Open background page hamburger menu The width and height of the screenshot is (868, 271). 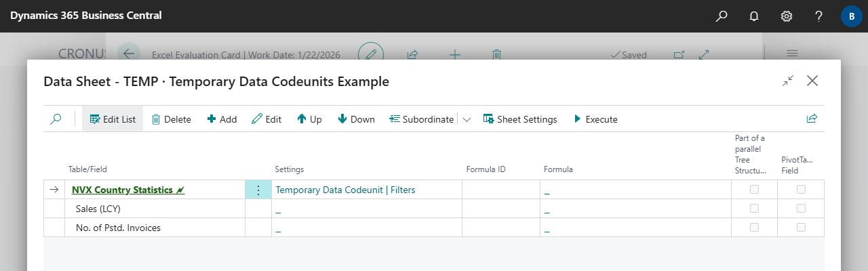point(792,54)
